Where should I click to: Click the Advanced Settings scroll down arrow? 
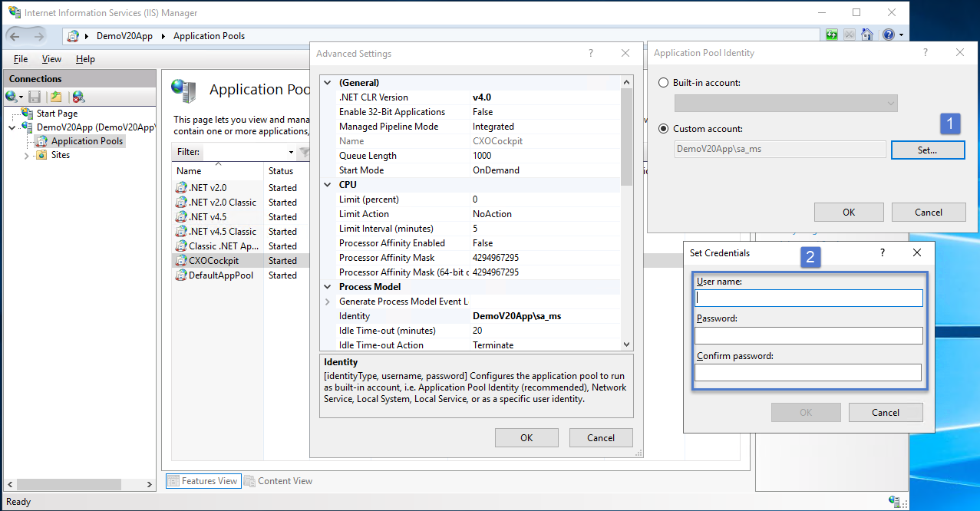point(626,345)
